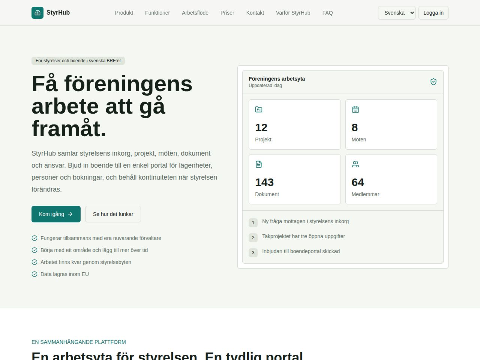Click the check icon beside 'Arbetet finns kvar'
The image size is (480, 360).
34,262
